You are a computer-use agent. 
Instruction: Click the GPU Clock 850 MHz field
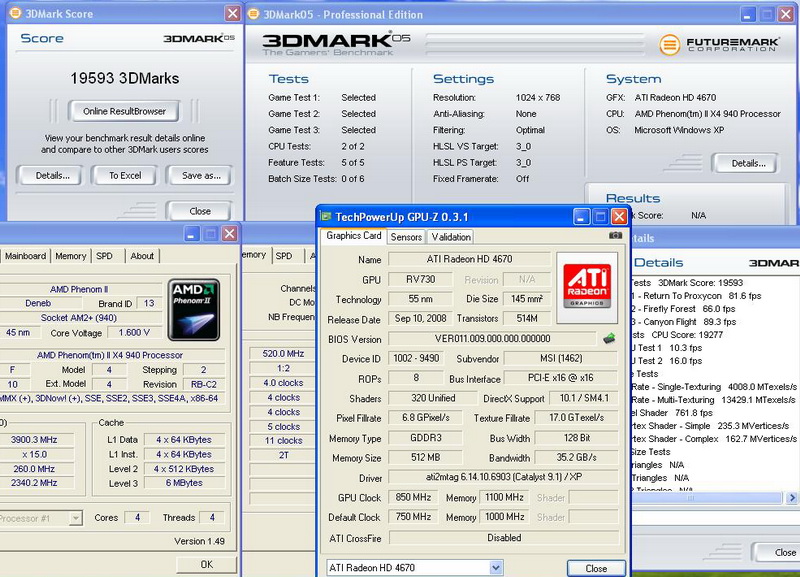(413, 497)
